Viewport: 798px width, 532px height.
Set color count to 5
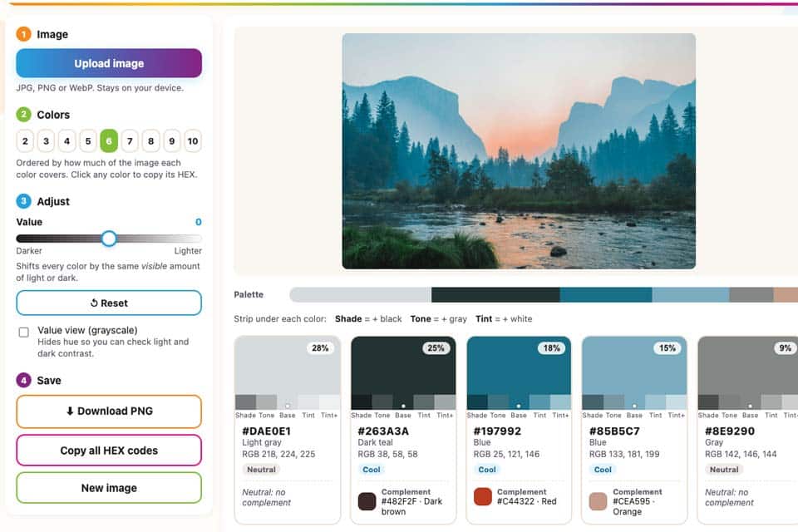(x=88, y=141)
